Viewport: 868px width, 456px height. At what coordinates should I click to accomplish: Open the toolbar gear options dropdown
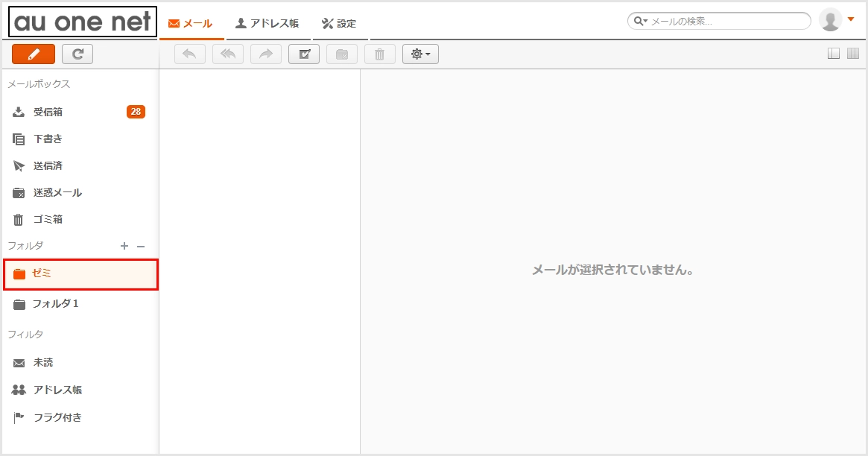coord(420,53)
